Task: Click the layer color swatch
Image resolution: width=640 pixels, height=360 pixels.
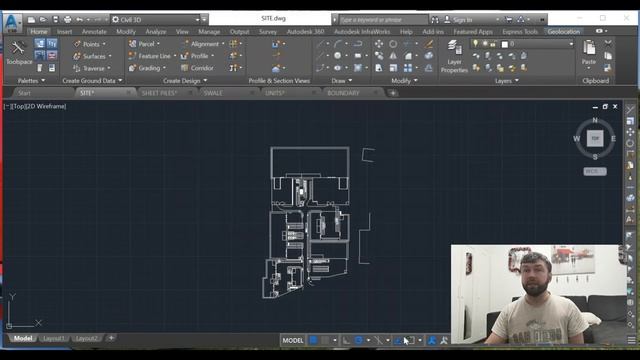Action: (504, 44)
